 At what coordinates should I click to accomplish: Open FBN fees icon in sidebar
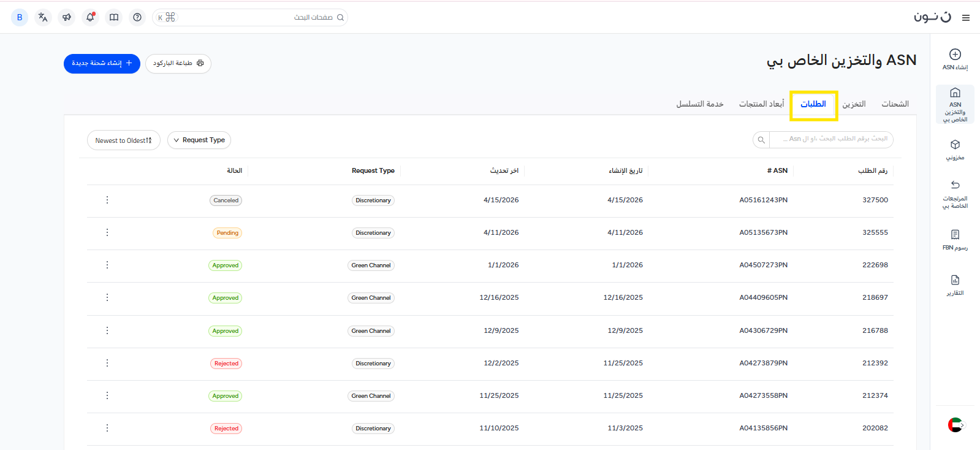click(955, 235)
